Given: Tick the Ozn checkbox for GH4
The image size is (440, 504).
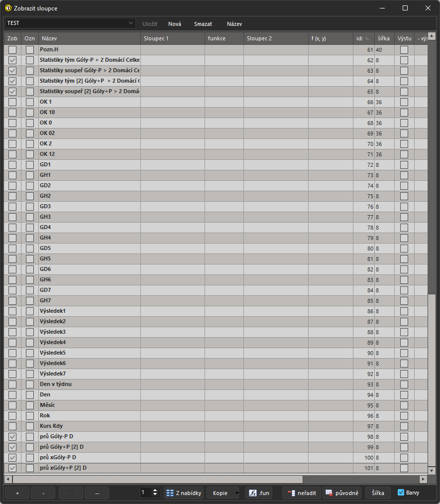Looking at the screenshot, I should pos(30,238).
